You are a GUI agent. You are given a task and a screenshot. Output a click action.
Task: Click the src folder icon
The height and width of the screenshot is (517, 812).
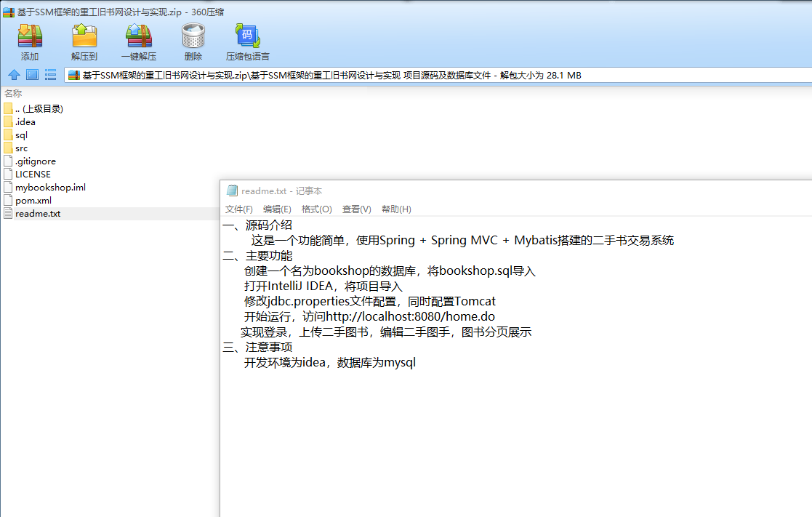8,148
